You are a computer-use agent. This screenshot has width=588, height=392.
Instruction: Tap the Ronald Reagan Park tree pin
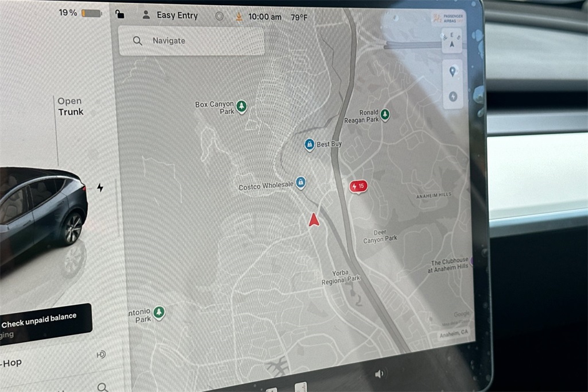[x=385, y=114]
